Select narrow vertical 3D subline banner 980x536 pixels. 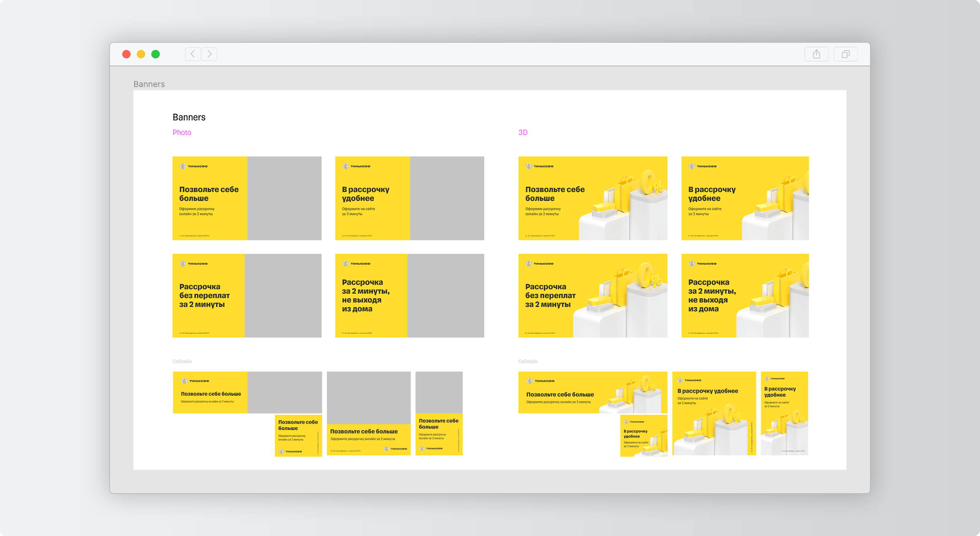[x=785, y=413]
